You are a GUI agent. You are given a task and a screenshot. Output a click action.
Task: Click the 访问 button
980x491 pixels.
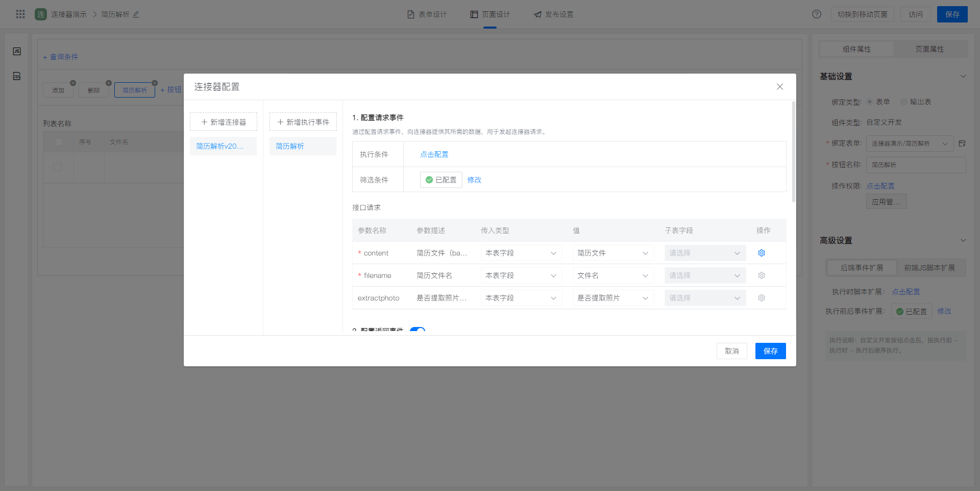(916, 14)
